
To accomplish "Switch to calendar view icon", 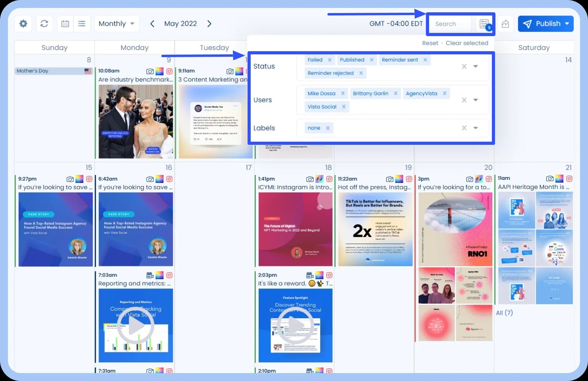I will tap(65, 23).
